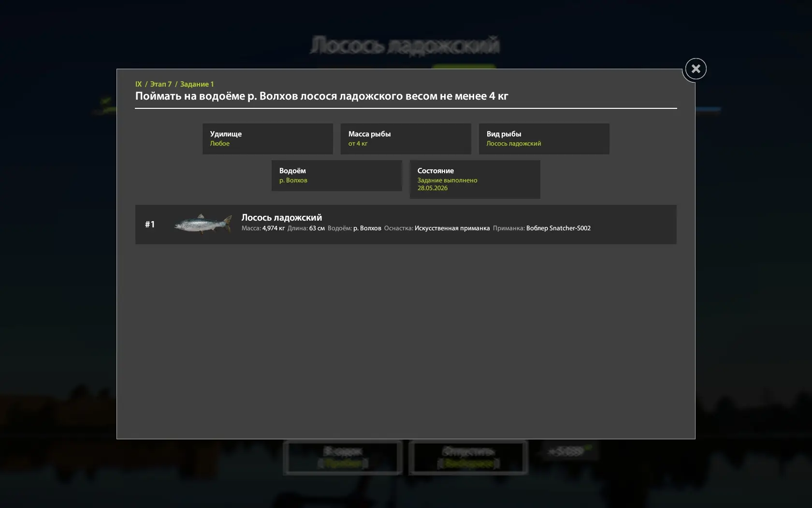812x508 pixels.
Task: Click the 4,974 кг mass value
Action: tap(274, 228)
